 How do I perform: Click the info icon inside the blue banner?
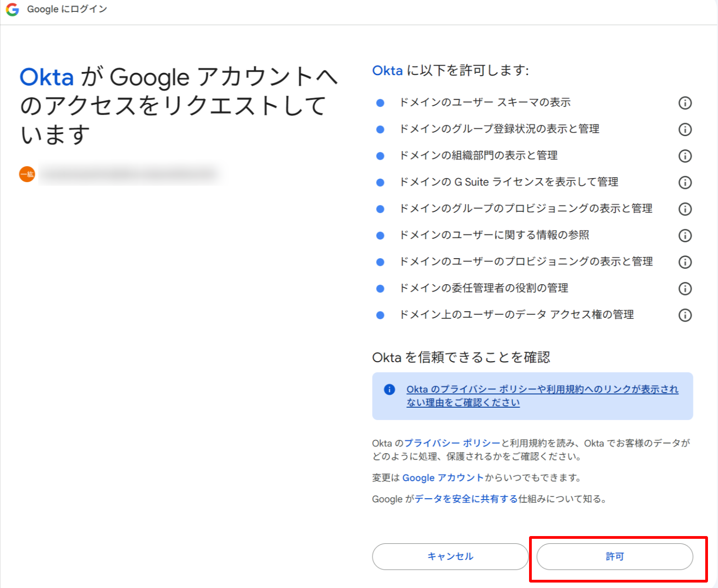coord(389,389)
